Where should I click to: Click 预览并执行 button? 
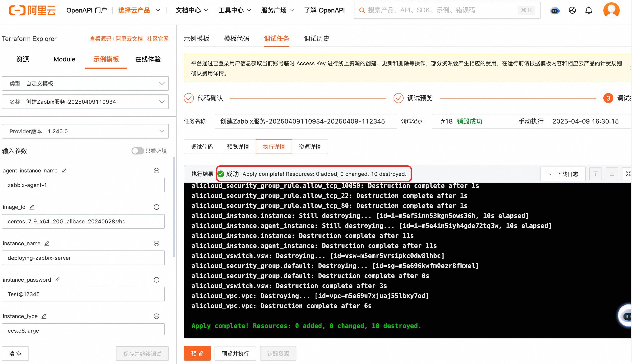pyautogui.click(x=235, y=353)
